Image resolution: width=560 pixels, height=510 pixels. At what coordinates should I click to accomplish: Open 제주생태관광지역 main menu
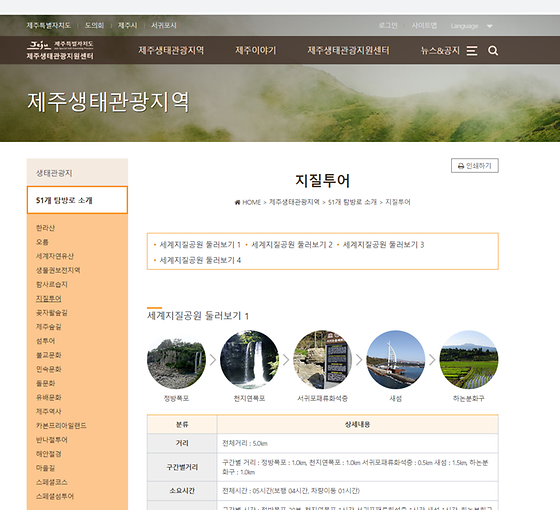(171, 50)
